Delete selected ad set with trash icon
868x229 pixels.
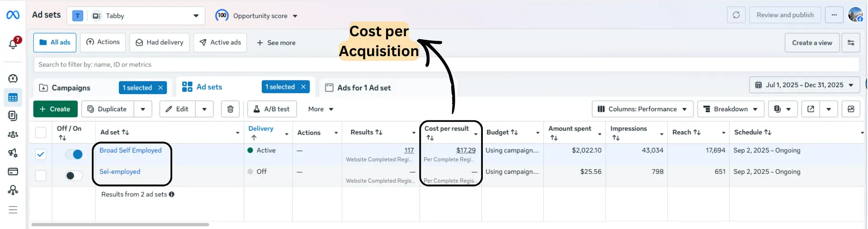point(230,109)
